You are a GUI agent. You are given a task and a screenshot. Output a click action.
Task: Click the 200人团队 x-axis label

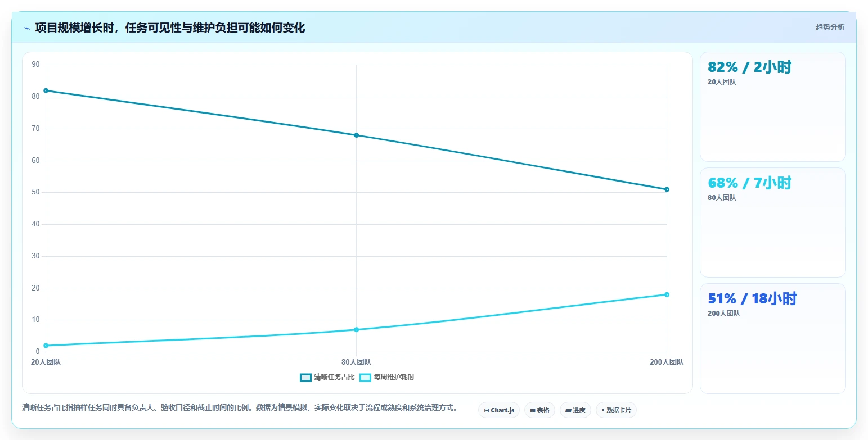[667, 362]
